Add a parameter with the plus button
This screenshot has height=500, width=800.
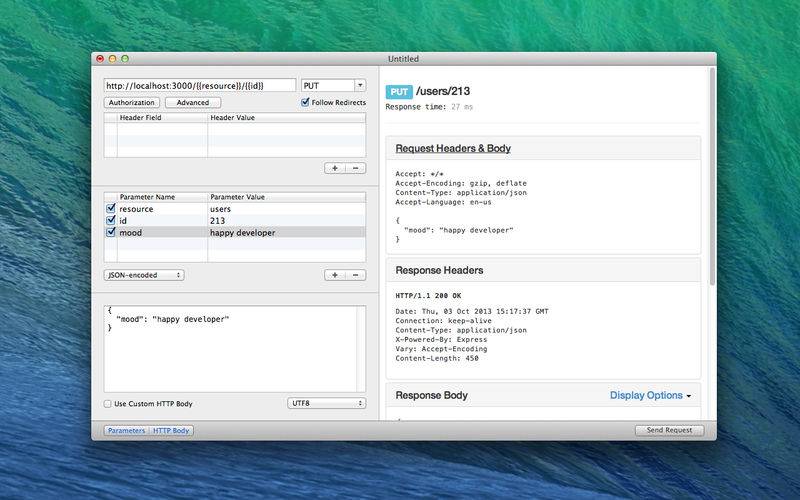[x=335, y=275]
